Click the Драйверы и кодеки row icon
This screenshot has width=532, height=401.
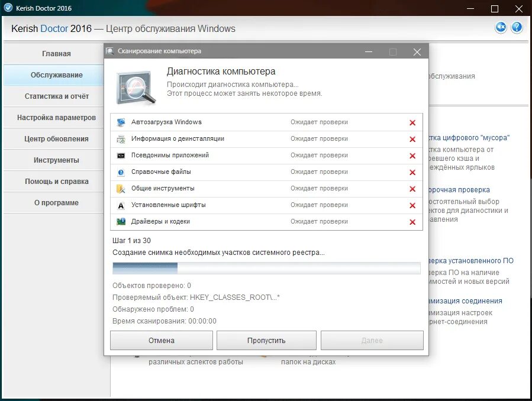tap(121, 222)
